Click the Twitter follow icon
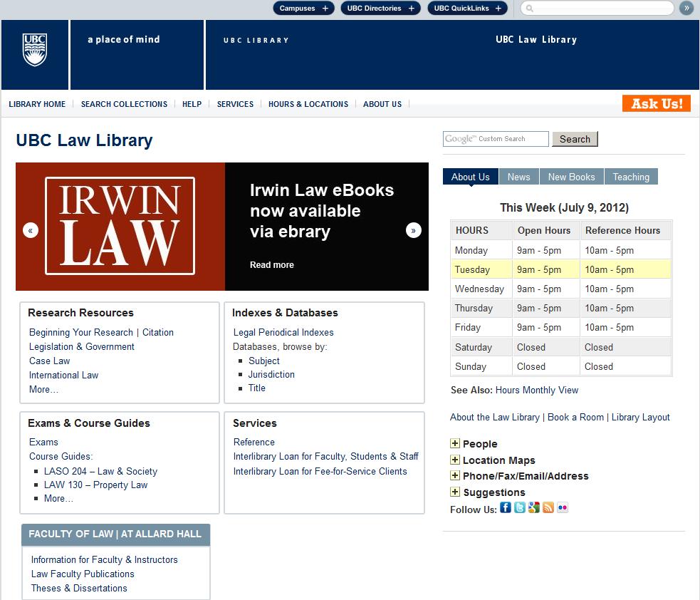 pos(520,509)
